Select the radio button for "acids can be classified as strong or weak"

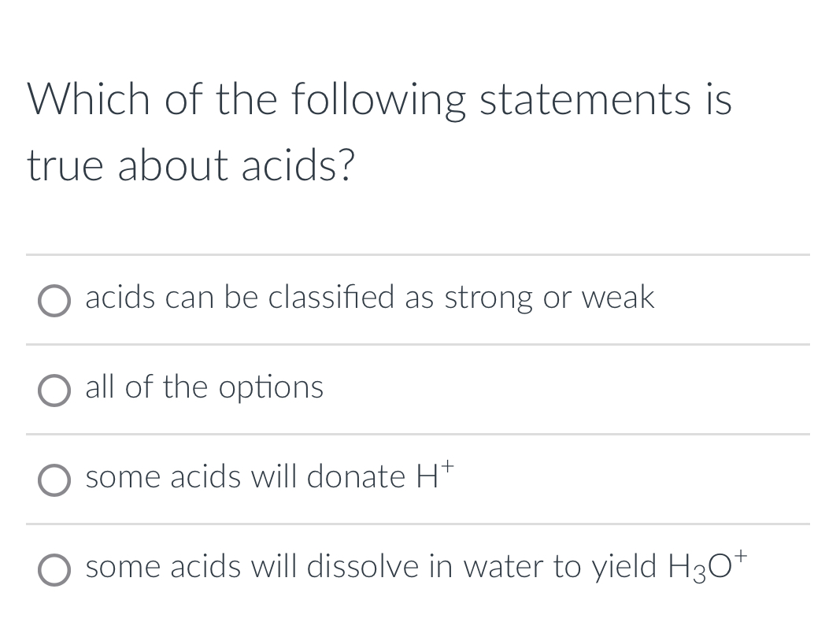[x=54, y=300]
